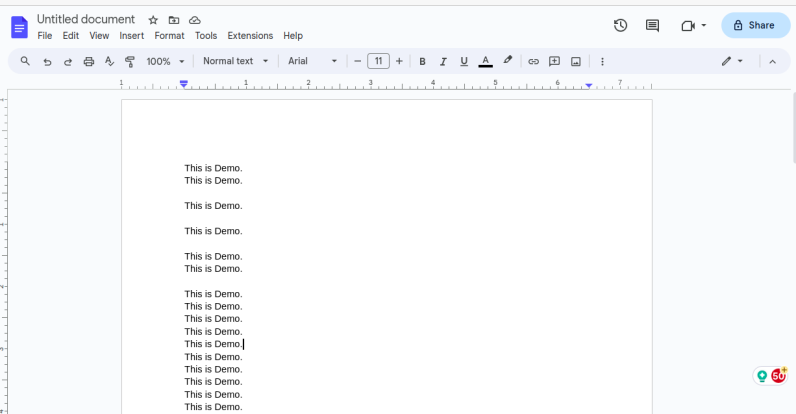Open the File menu

point(45,36)
